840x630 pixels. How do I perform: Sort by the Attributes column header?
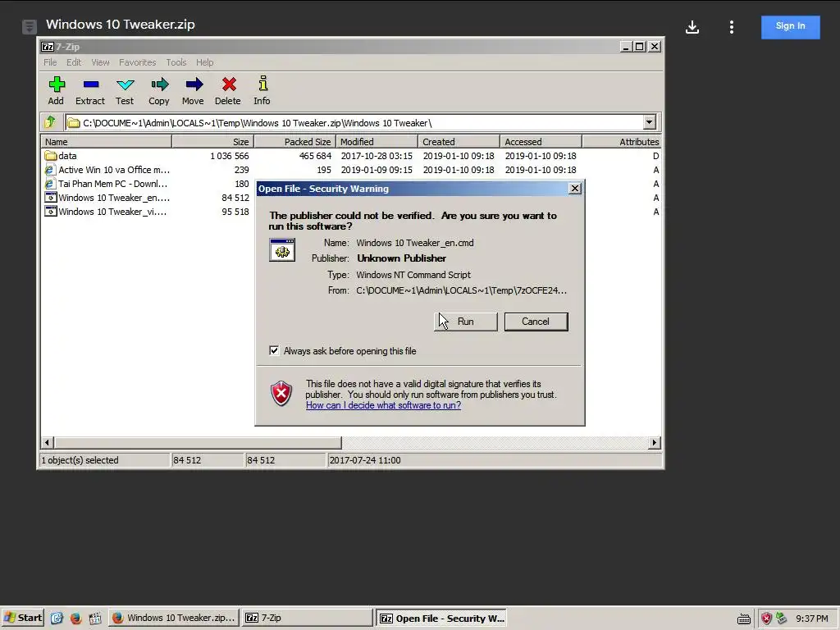(x=622, y=142)
